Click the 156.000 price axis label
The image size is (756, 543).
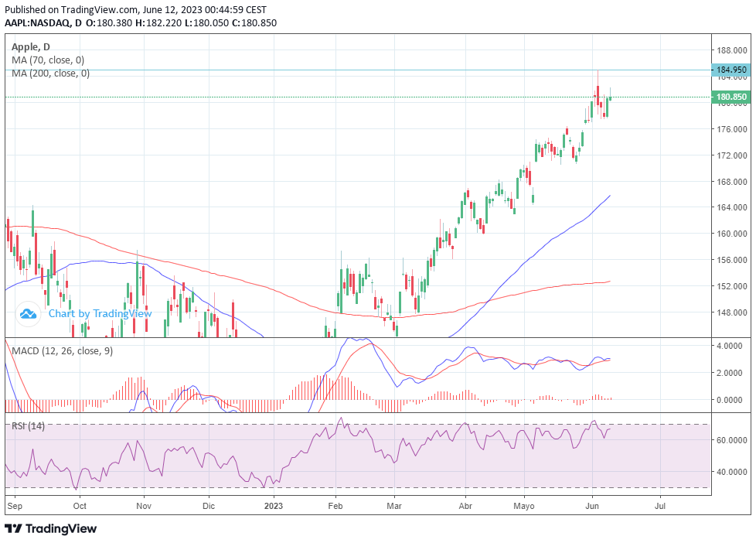pyautogui.click(x=732, y=260)
